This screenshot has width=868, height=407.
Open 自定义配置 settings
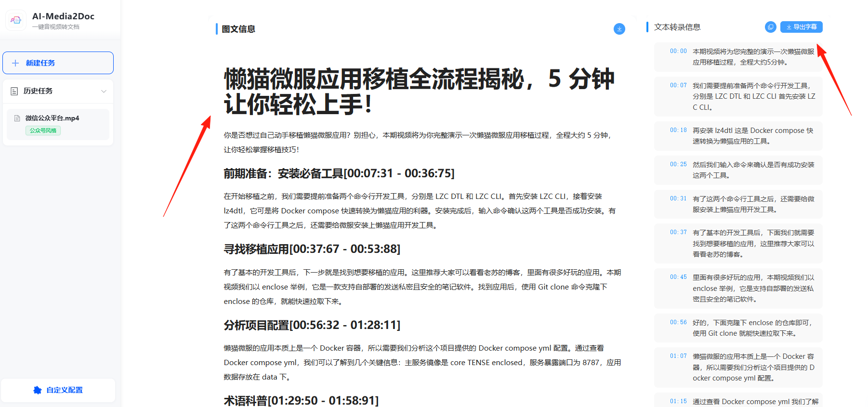click(58, 390)
